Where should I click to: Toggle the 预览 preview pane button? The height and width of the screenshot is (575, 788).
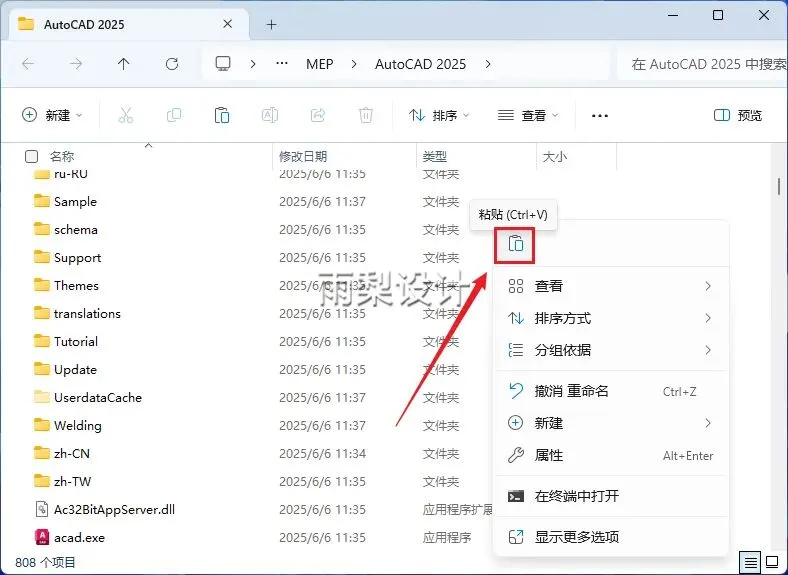tap(738, 116)
